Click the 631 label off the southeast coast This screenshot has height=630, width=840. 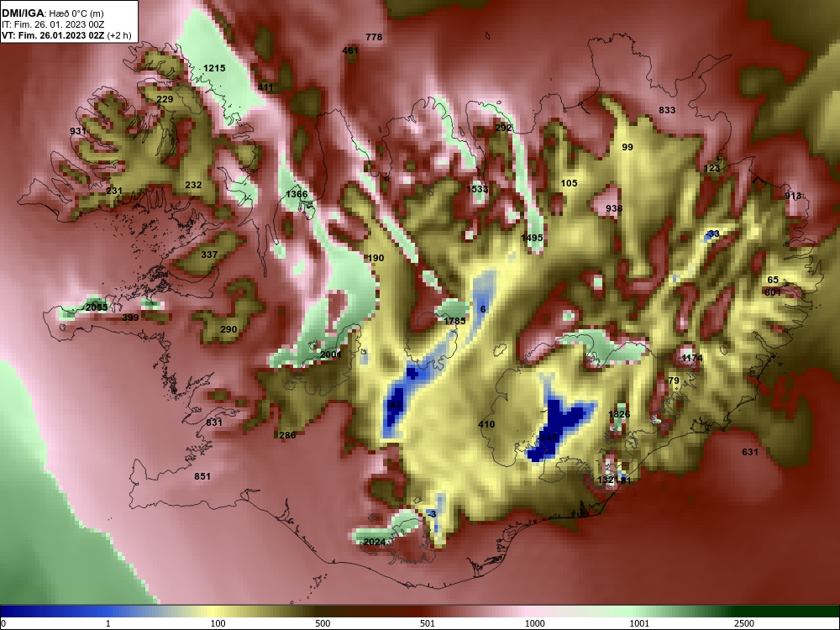750,452
